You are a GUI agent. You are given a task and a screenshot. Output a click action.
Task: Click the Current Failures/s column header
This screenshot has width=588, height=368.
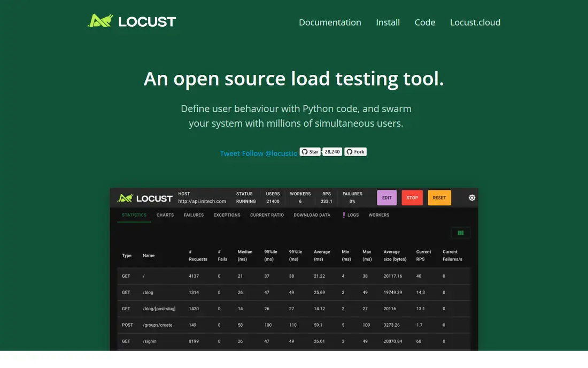pos(452,256)
